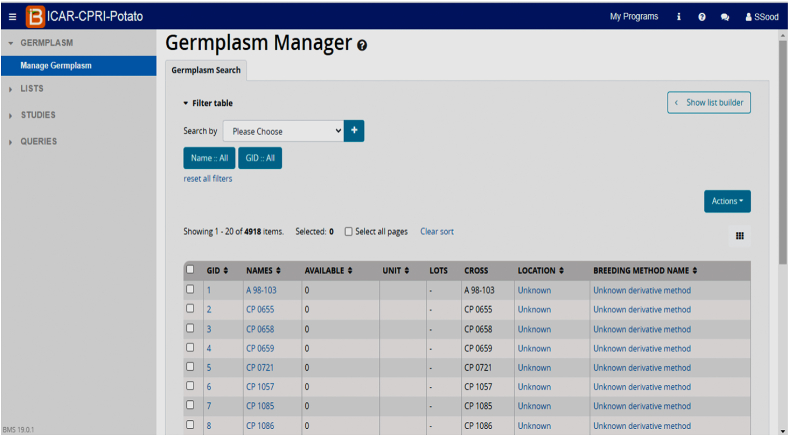The image size is (789, 436).
Task: Click the Show list builder button
Action: tap(709, 103)
